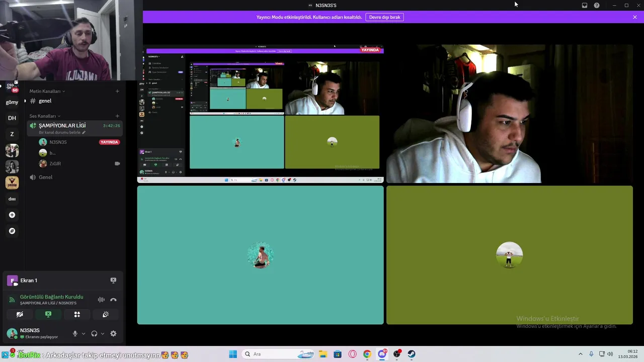The image size is (644, 362).
Task: Click Devre dışı bırak button
Action: (x=384, y=17)
